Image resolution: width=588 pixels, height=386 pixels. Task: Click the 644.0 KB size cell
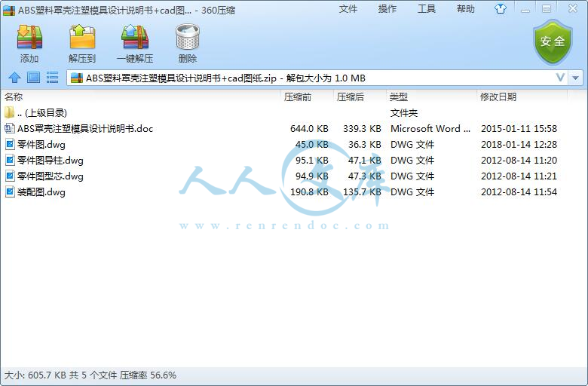click(309, 129)
